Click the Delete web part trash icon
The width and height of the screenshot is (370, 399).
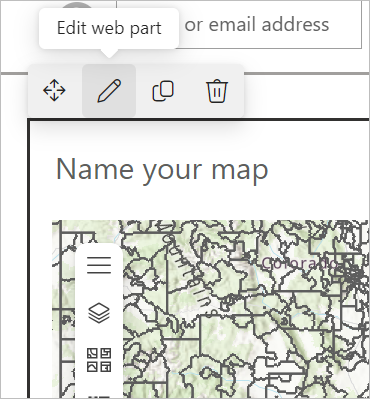point(217,91)
